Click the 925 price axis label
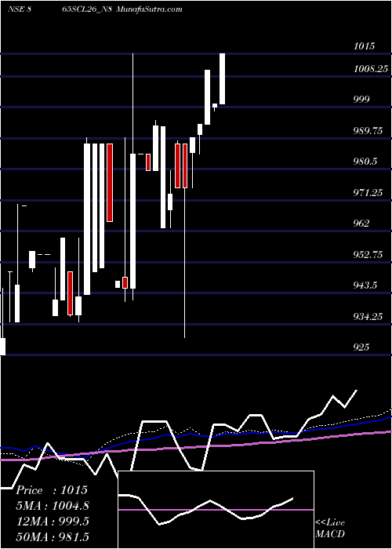 pos(361,347)
